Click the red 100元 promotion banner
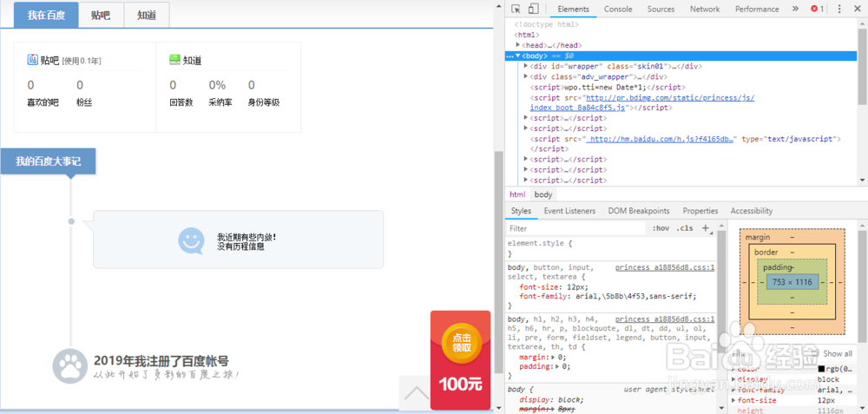868x414 pixels. click(460, 360)
